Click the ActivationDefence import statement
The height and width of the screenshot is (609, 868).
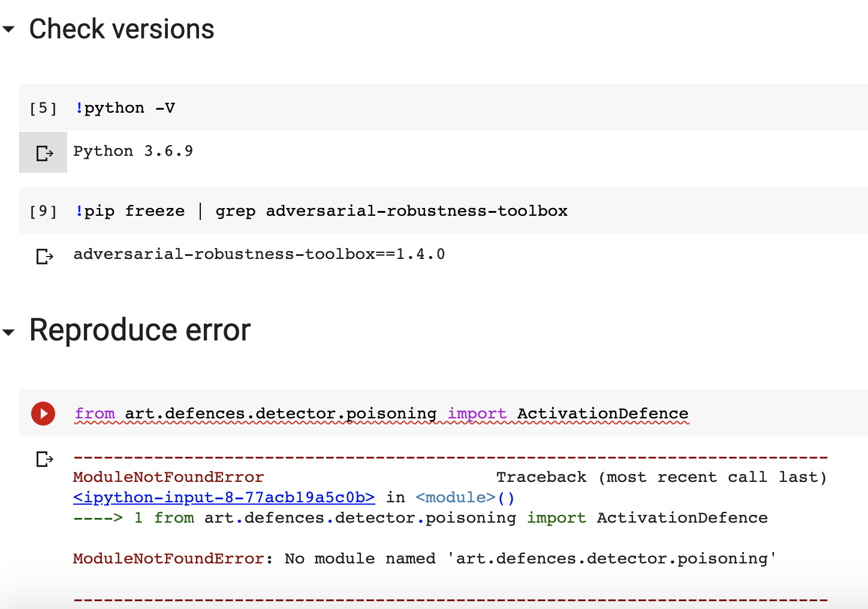382,413
